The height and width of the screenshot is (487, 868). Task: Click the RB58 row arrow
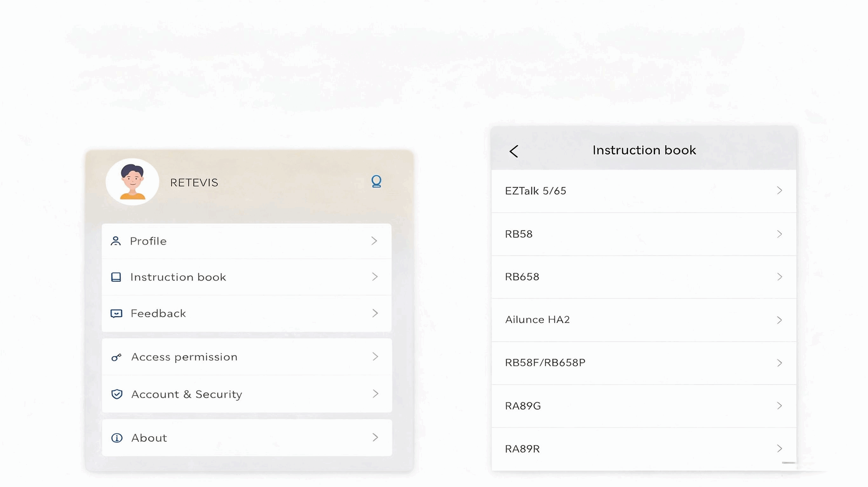(x=779, y=234)
